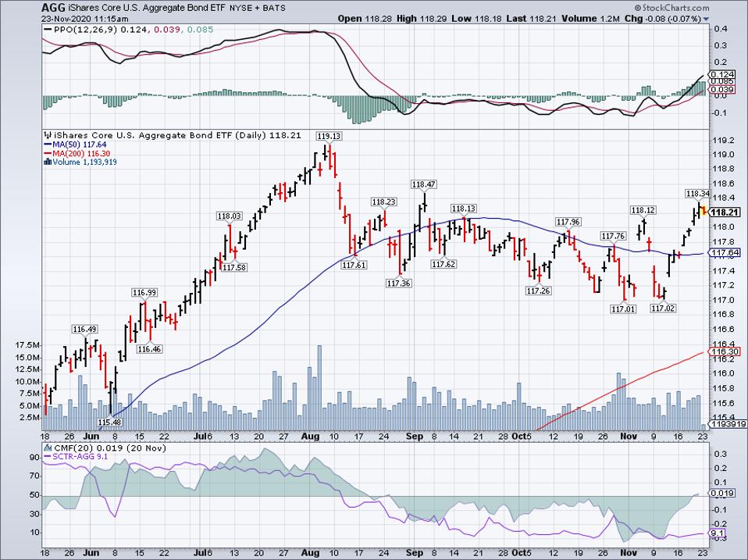748x560 pixels.
Task: Click the MA(200) 116.30 legend text
Action: pyautogui.click(x=81, y=154)
